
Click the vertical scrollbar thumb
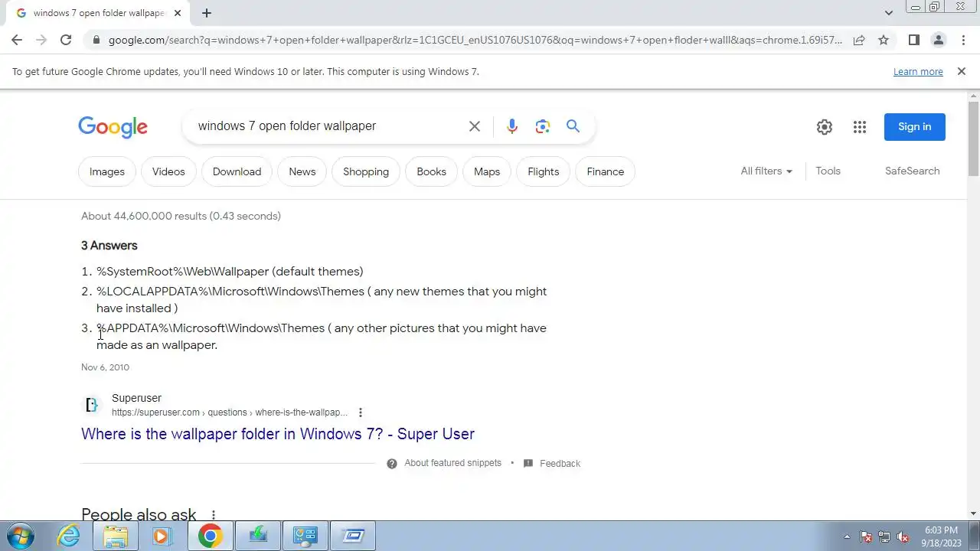pos(974,138)
